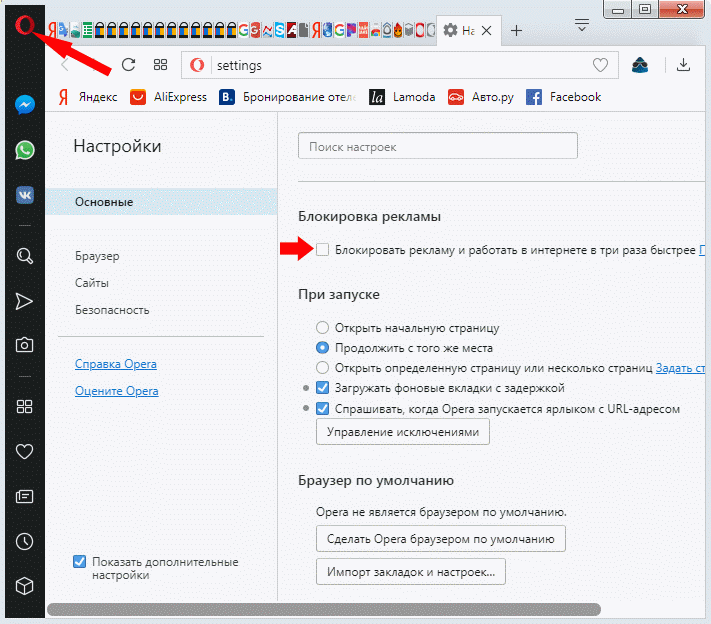Toggle Показать дополнительные настройки checkbox
Viewport: 711px width, 624px height.
[79, 562]
